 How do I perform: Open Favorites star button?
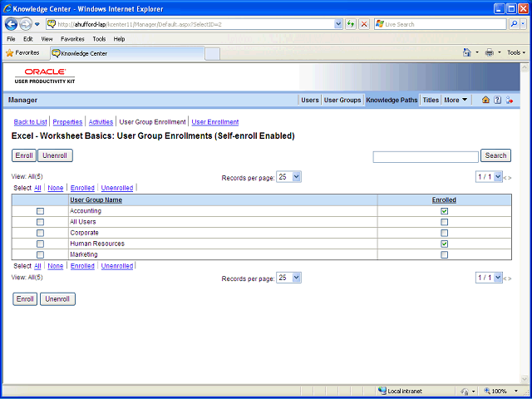(x=22, y=53)
